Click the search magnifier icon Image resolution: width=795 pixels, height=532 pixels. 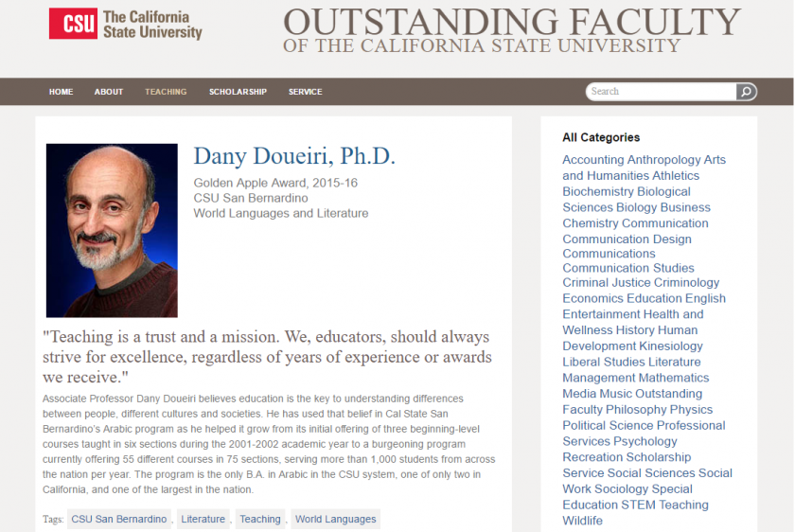pyautogui.click(x=747, y=92)
